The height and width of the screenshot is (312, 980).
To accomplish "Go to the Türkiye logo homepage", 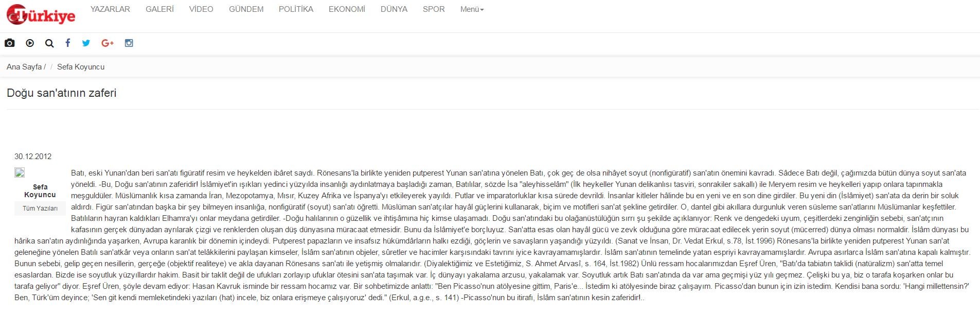I will pos(41,15).
